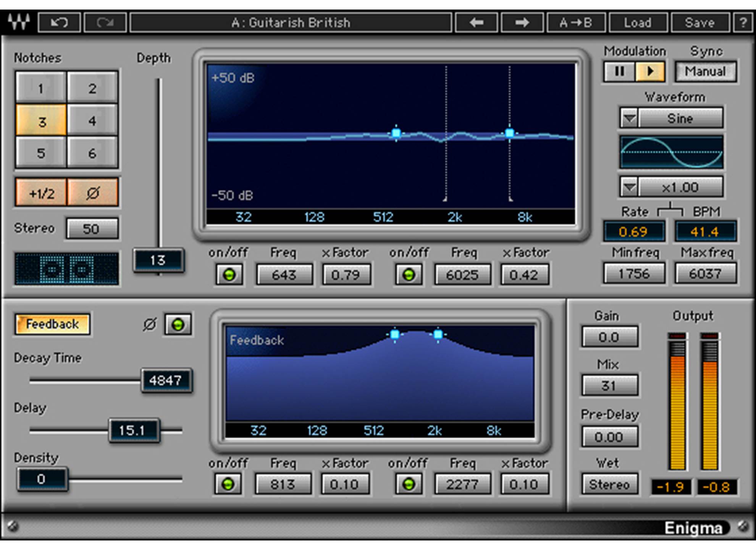Disable the 2277 Hz feedback filter

409,484
